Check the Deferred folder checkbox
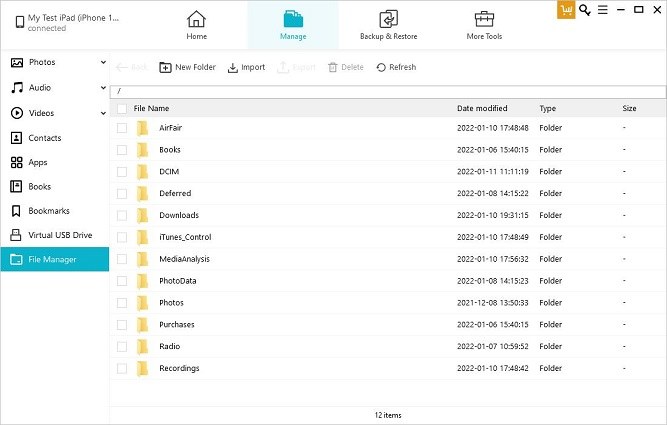 coord(122,194)
